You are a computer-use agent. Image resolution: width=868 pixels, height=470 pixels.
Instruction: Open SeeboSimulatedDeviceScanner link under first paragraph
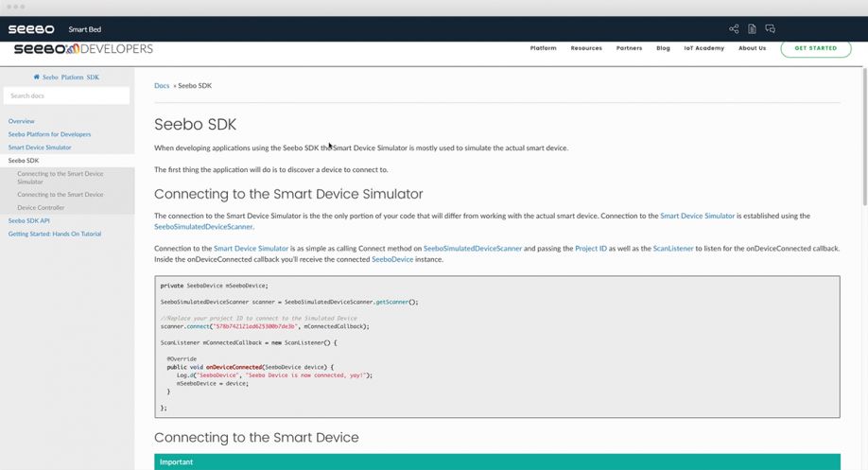tap(203, 226)
